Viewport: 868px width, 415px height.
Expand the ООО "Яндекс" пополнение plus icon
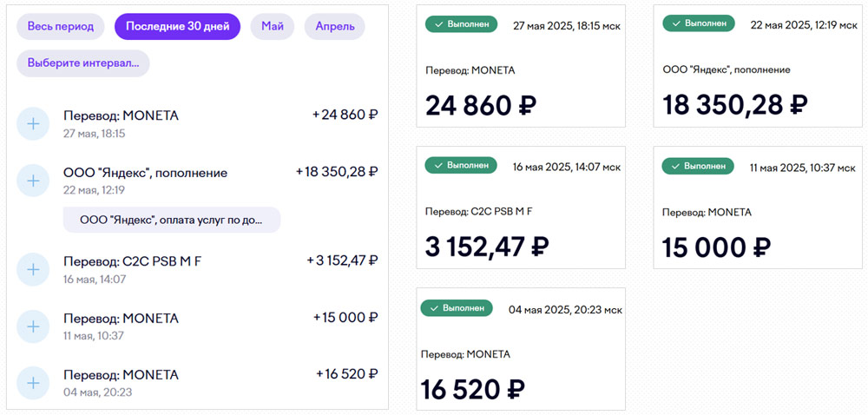[33, 181]
